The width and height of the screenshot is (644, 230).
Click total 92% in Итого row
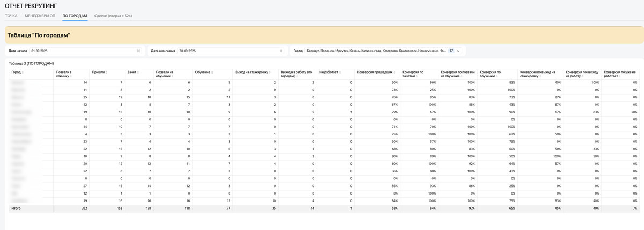pos(471,208)
